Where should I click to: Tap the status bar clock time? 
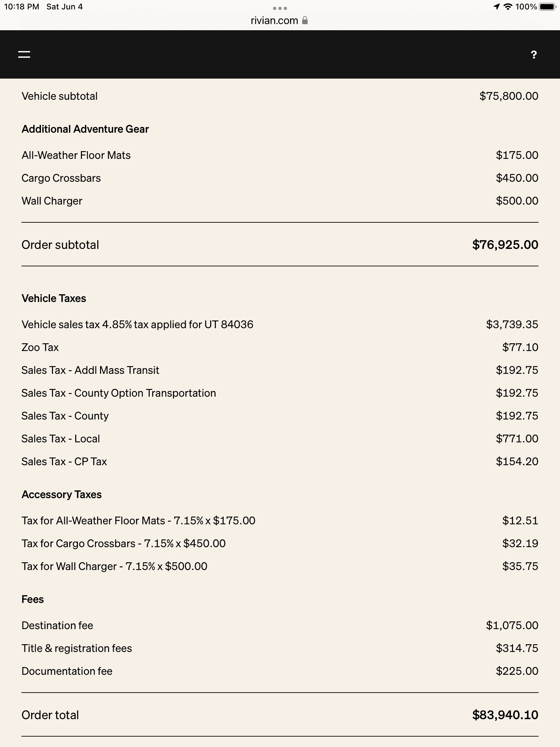coord(21,7)
